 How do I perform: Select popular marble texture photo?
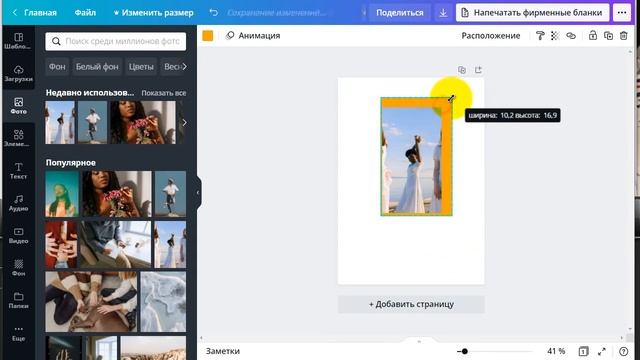[163, 302]
